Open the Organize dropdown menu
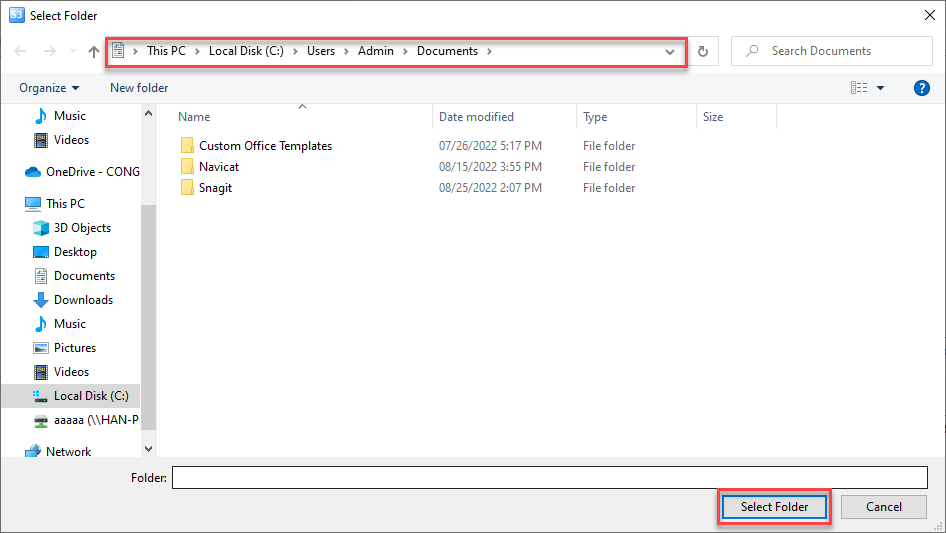 (x=49, y=88)
